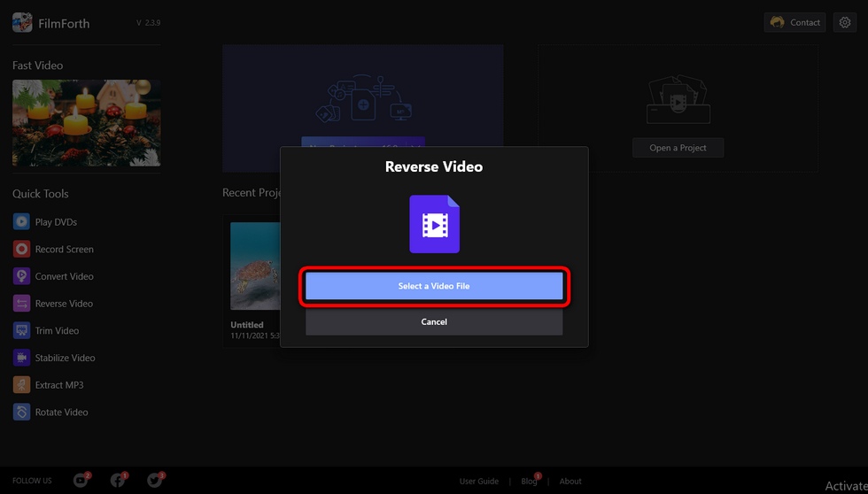Click the Fast Video candles thumbnail
The width and height of the screenshot is (868, 494).
[x=87, y=123]
